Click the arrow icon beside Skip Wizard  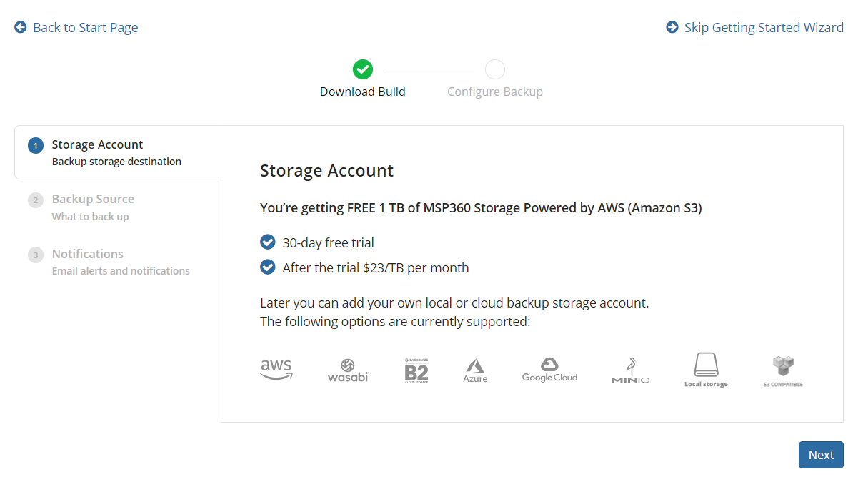coord(672,27)
